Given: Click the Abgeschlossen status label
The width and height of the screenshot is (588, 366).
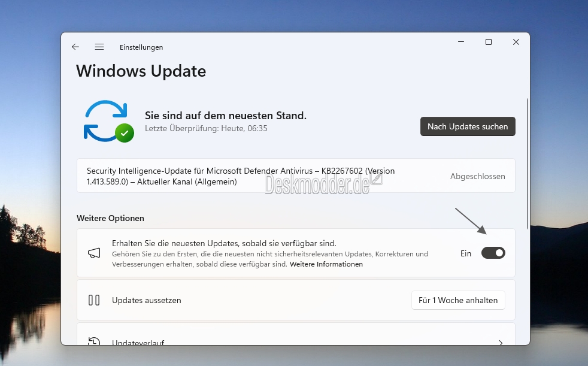Looking at the screenshot, I should [x=477, y=176].
